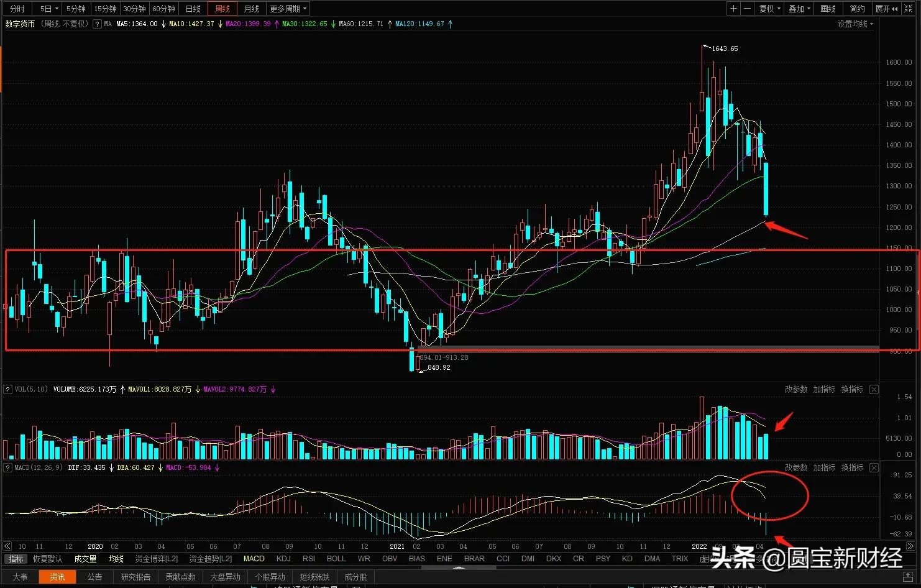
Task: Switch to the 15分钟 period tab
Action: (x=105, y=9)
